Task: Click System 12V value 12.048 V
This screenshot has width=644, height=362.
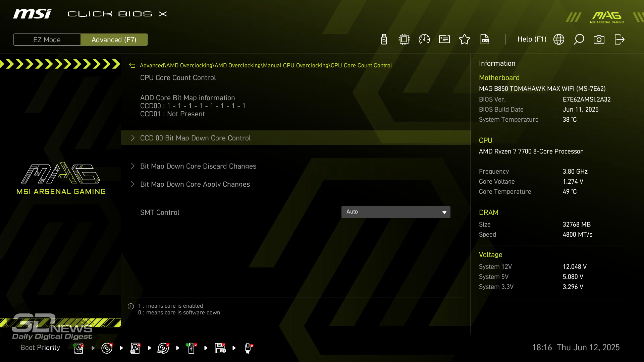Action: click(575, 267)
